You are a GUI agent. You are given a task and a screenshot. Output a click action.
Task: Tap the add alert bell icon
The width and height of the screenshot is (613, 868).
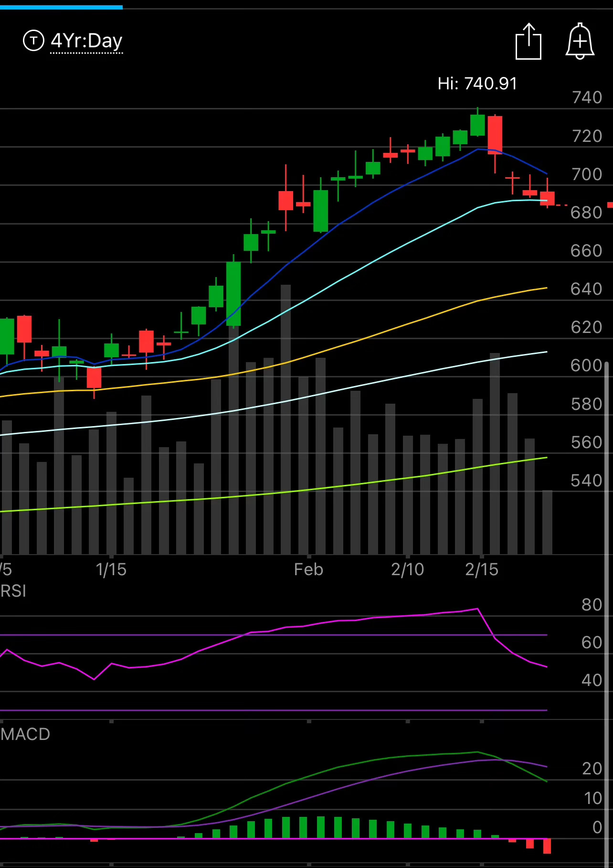(580, 41)
